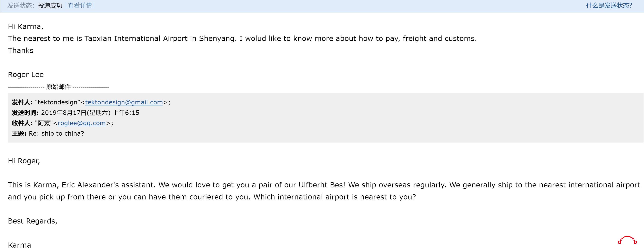
Task: Click the Taoxian International Airport sentence
Action: [242, 39]
